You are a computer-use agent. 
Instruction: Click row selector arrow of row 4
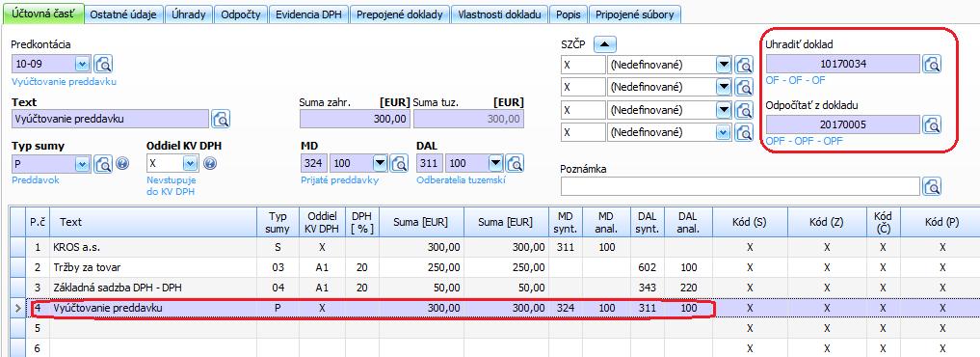pos(16,308)
